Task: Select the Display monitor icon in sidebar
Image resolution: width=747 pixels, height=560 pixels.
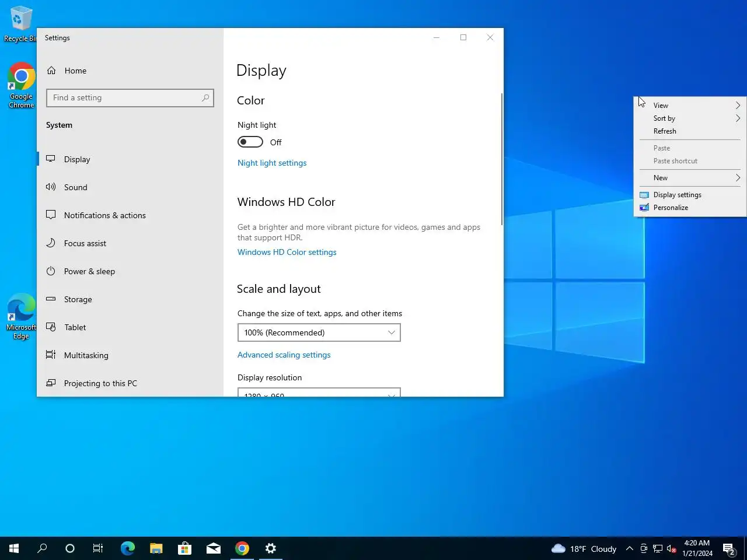Action: (x=51, y=159)
